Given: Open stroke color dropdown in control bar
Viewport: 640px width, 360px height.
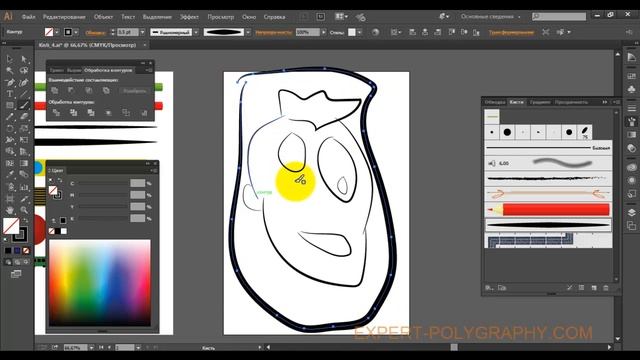Looking at the screenshot, I should coord(76,32).
